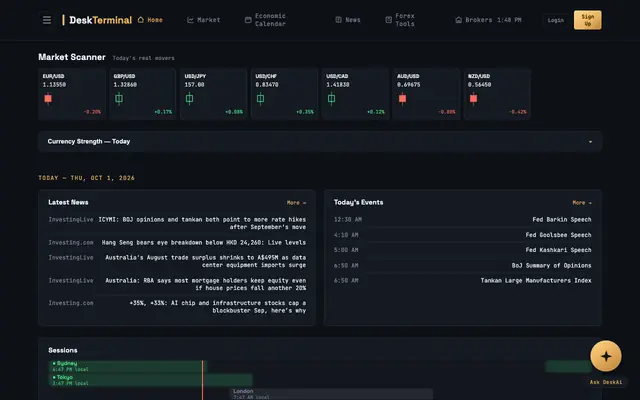Viewport: 640px width, 400px height.
Task: Click More in Latest News
Action: pyautogui.click(x=296, y=202)
